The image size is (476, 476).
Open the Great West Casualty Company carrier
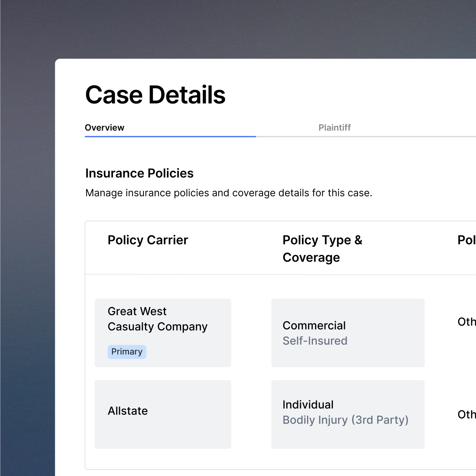pyautogui.click(x=157, y=319)
